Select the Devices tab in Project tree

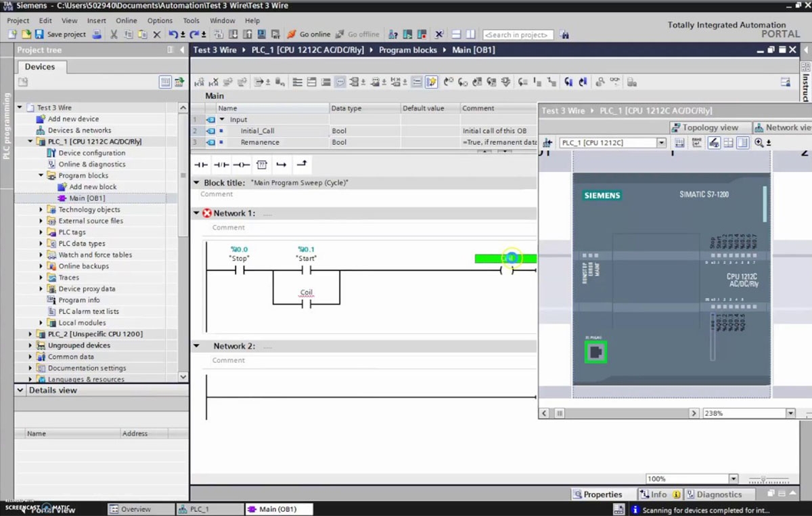40,66
